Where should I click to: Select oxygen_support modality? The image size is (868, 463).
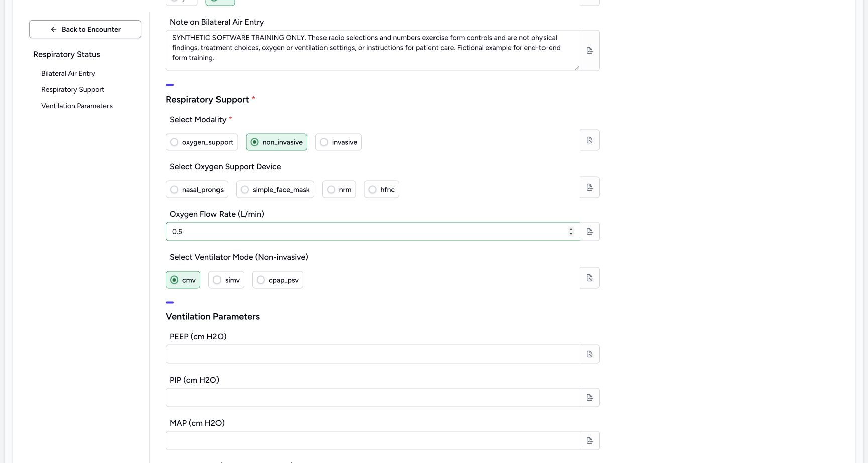click(x=201, y=142)
